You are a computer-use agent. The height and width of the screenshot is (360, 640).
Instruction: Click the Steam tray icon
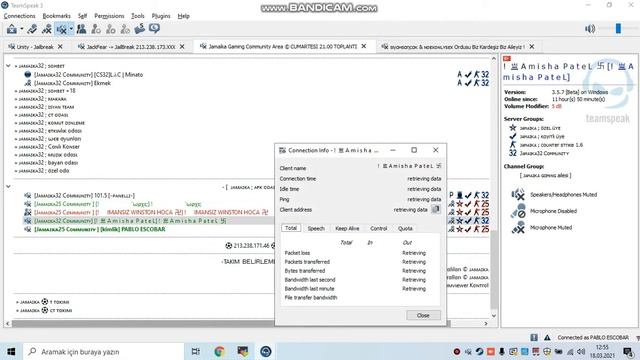click(x=479, y=351)
